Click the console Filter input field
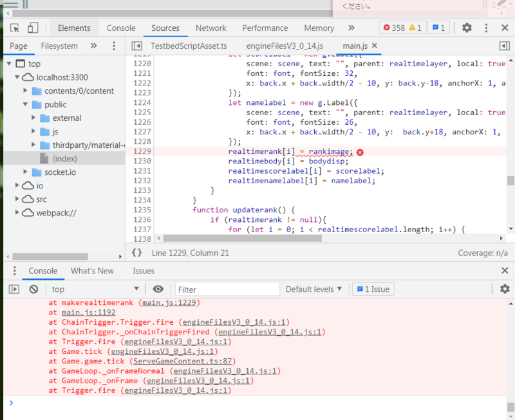Image resolution: width=515 pixels, height=420 pixels. coord(227,289)
